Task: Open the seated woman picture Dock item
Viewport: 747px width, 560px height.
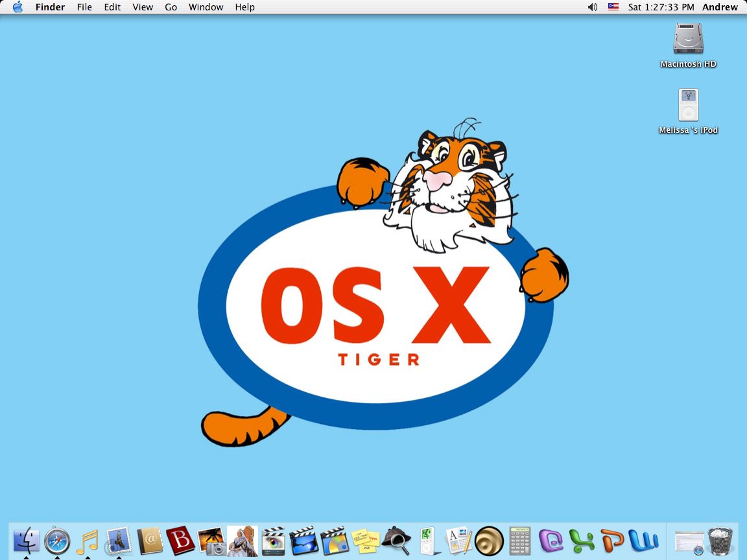Action: 242,541
